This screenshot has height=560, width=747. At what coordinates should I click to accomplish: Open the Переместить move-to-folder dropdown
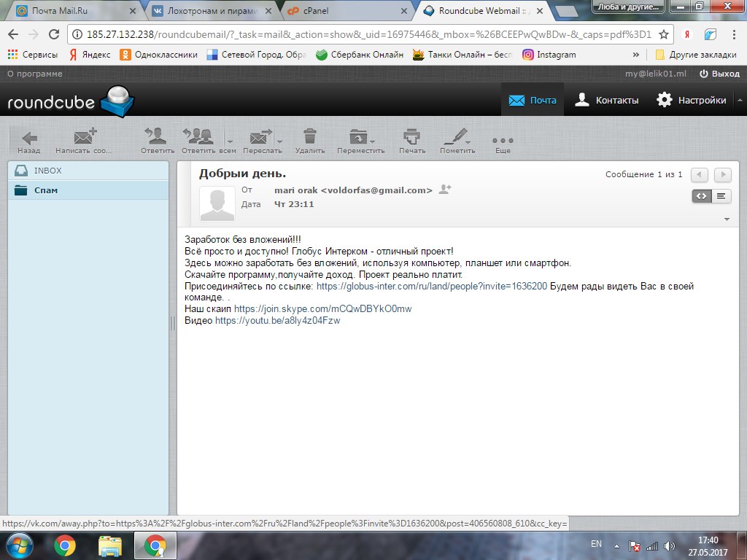pos(360,141)
